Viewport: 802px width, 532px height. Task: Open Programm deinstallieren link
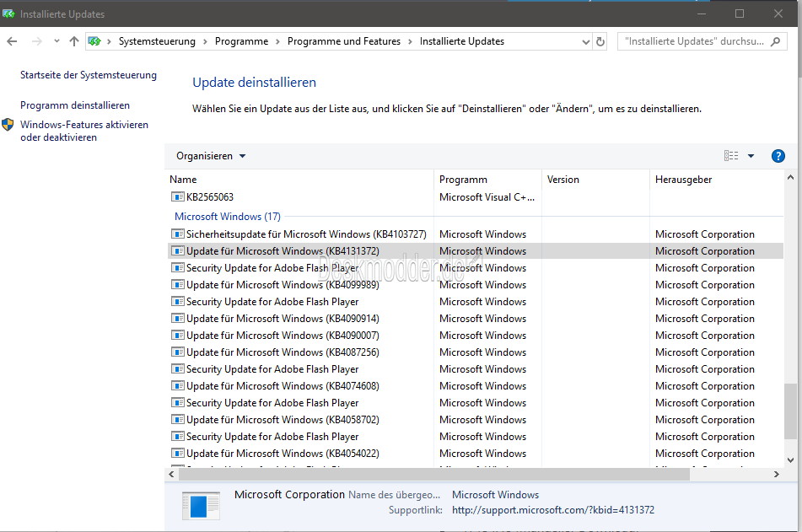coord(75,105)
